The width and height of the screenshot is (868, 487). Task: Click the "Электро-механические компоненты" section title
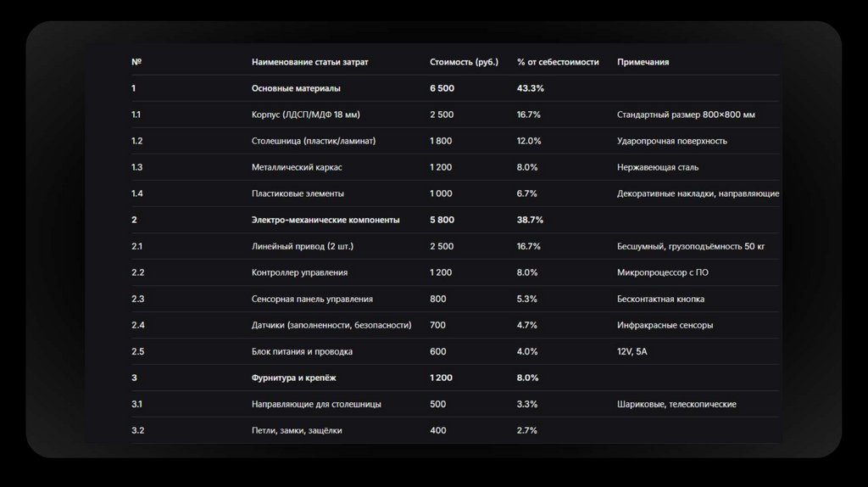click(x=325, y=220)
